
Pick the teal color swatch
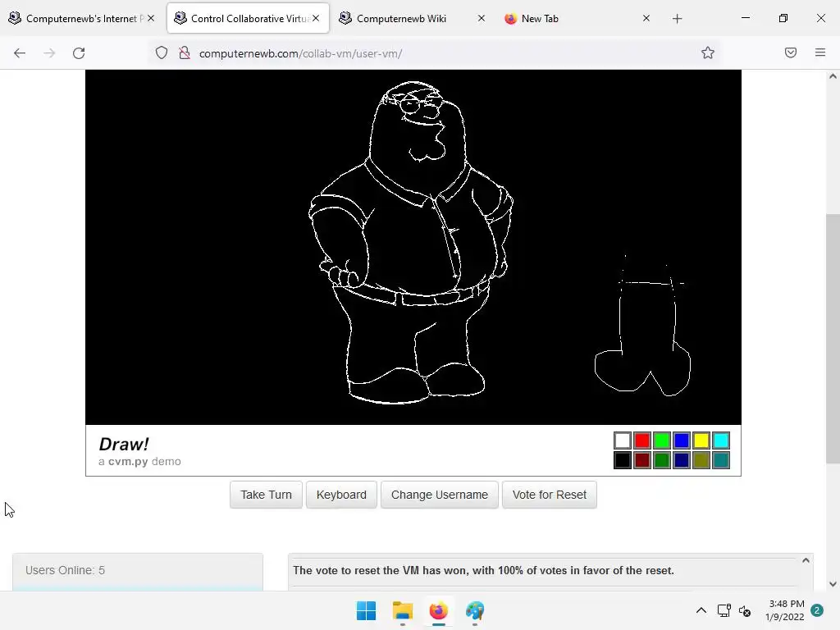pos(721,460)
